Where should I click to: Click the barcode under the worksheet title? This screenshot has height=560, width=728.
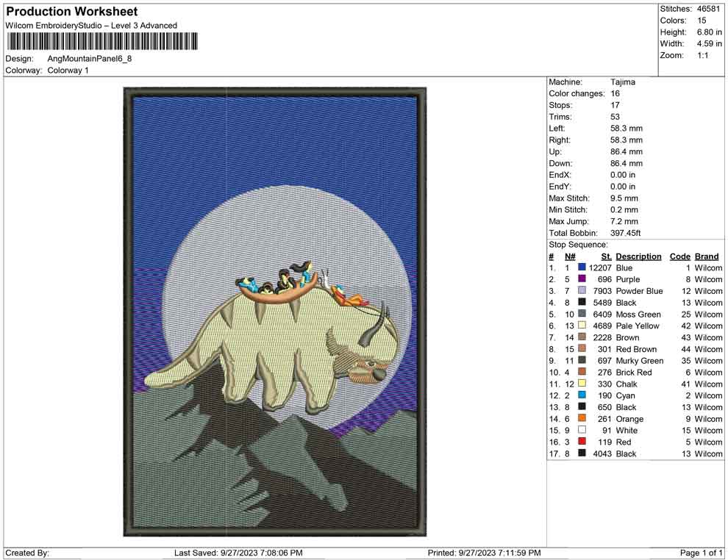click(102, 41)
